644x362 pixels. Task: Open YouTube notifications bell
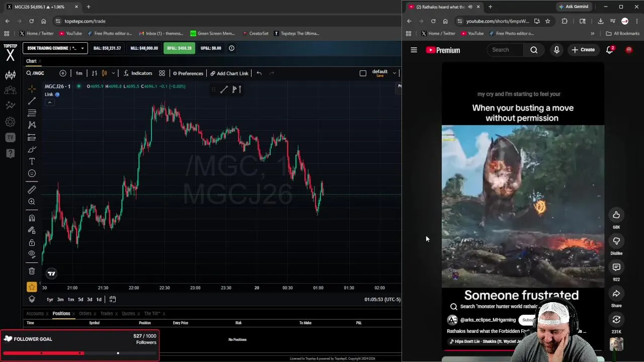(x=610, y=50)
